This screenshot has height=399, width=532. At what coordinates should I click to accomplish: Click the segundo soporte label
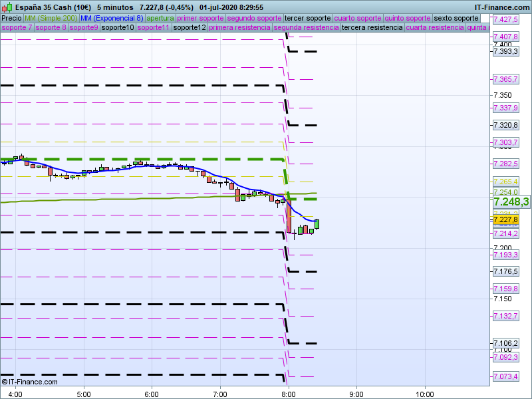click(254, 19)
